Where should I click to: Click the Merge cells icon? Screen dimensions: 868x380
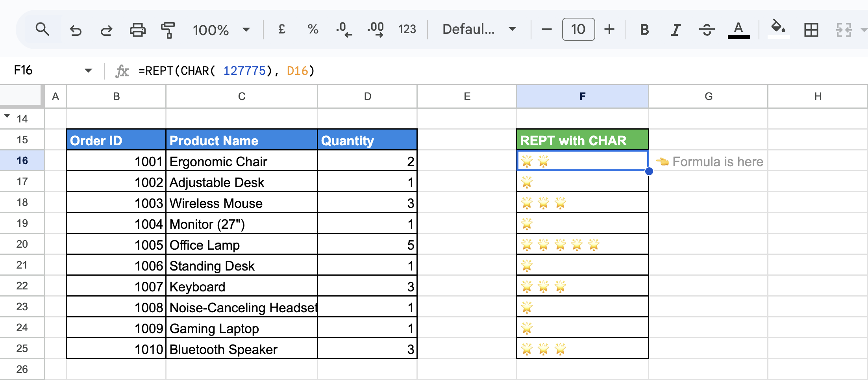[844, 30]
